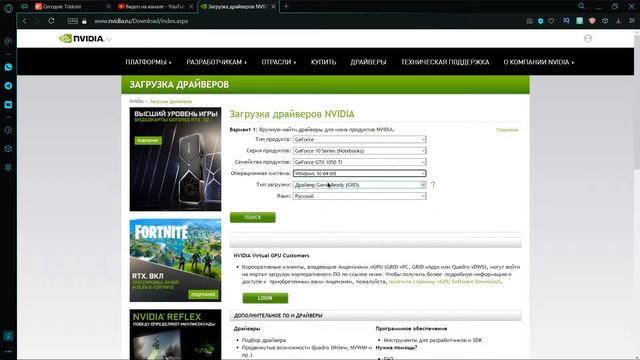Click the vGPU Software Downloads link
This screenshot has width=640, height=360.
tap(445, 282)
